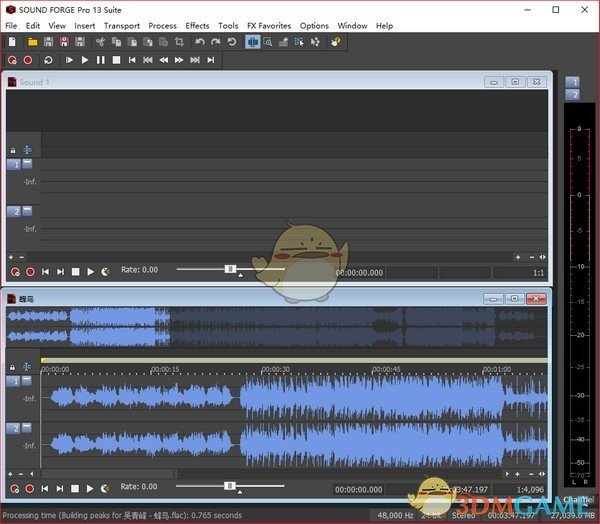Click the Cut scissors toolbar icon

(x=101, y=42)
